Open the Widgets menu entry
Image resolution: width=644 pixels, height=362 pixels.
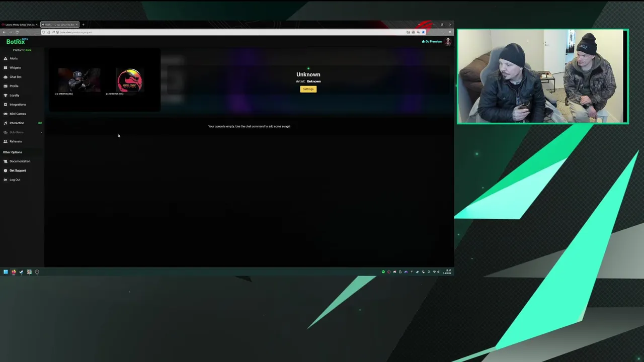click(x=15, y=67)
